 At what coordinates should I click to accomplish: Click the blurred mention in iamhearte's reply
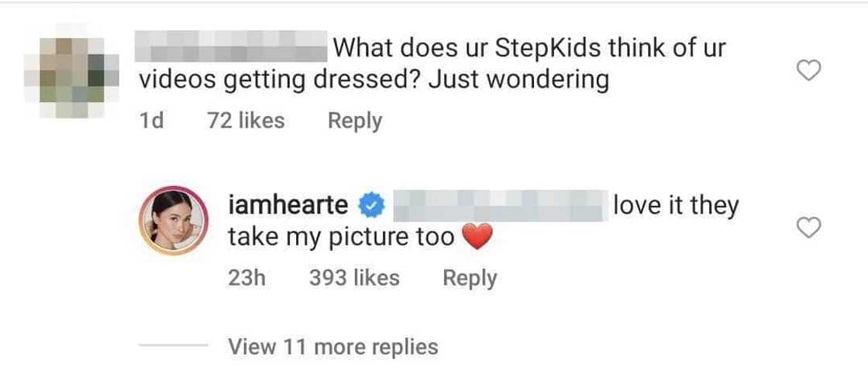[500, 206]
